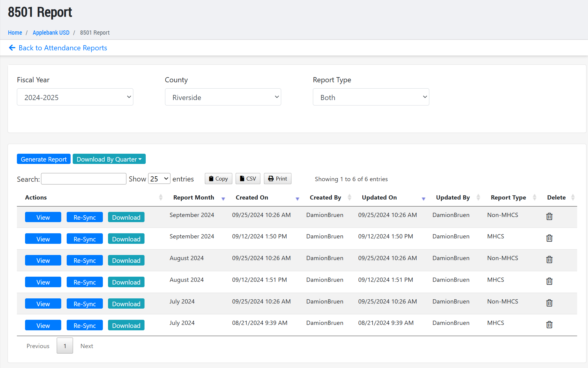Viewport: 588px width, 368px height.
Task: Click the Generate Report button
Action: (44, 159)
